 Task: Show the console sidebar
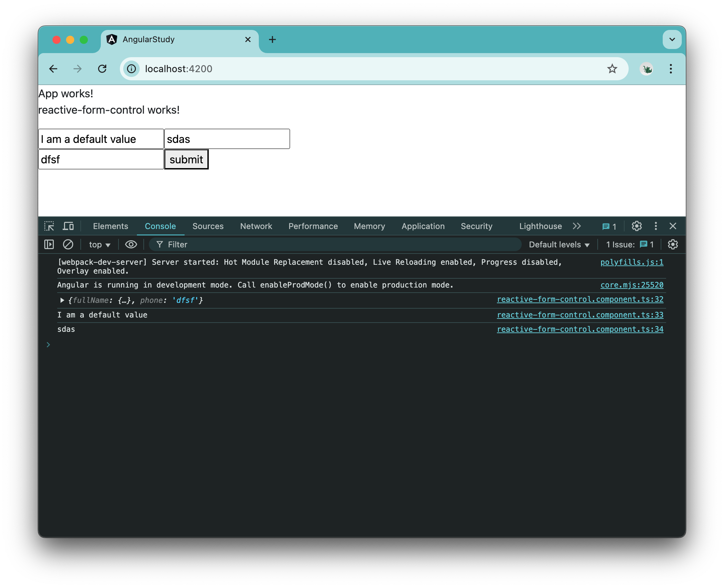(x=49, y=244)
